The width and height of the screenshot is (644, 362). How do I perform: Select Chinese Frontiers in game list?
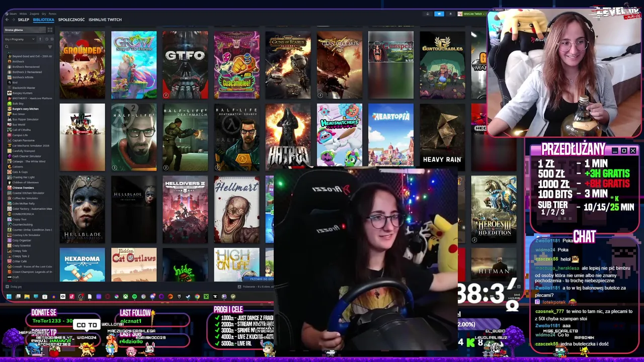pyautogui.click(x=23, y=188)
